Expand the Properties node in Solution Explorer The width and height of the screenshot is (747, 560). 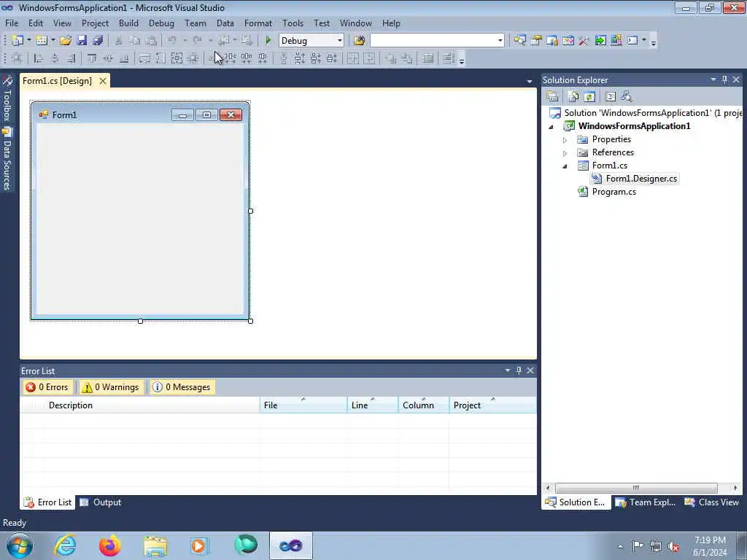tap(565, 140)
